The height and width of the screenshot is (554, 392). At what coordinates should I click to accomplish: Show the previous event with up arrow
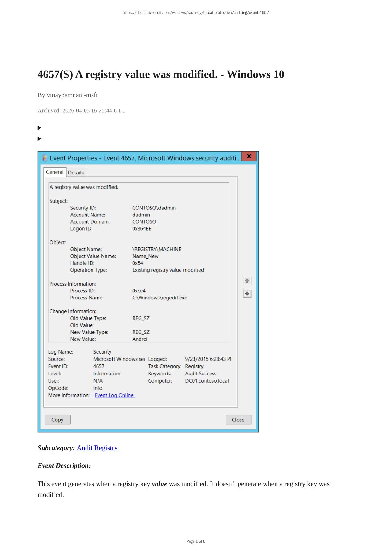[x=247, y=281]
